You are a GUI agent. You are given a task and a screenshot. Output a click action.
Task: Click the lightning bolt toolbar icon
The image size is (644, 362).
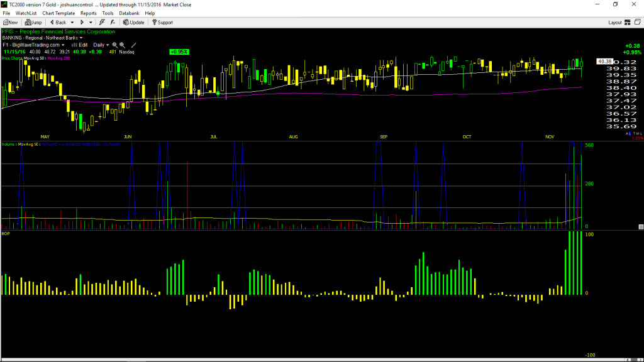(102, 23)
